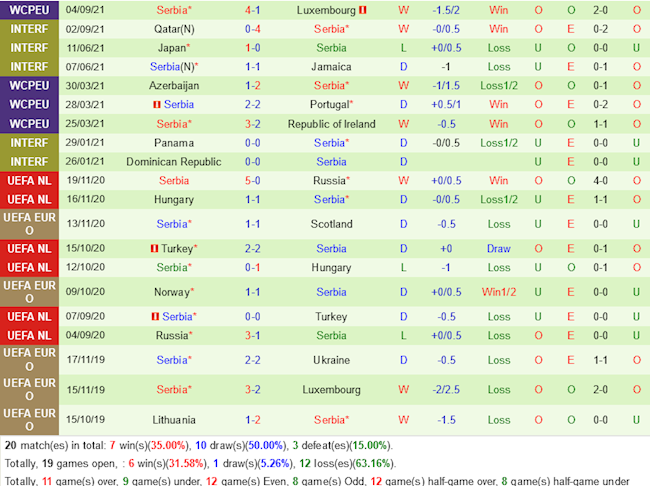Viewport: 650px width, 487px height.
Task: Click the red card icon before Serbia on 28/03/21
Action: pos(157,104)
